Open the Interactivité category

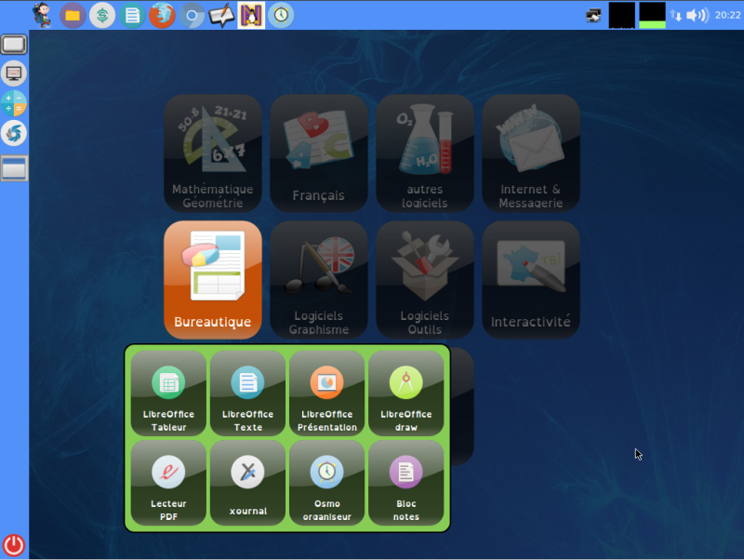coord(531,280)
